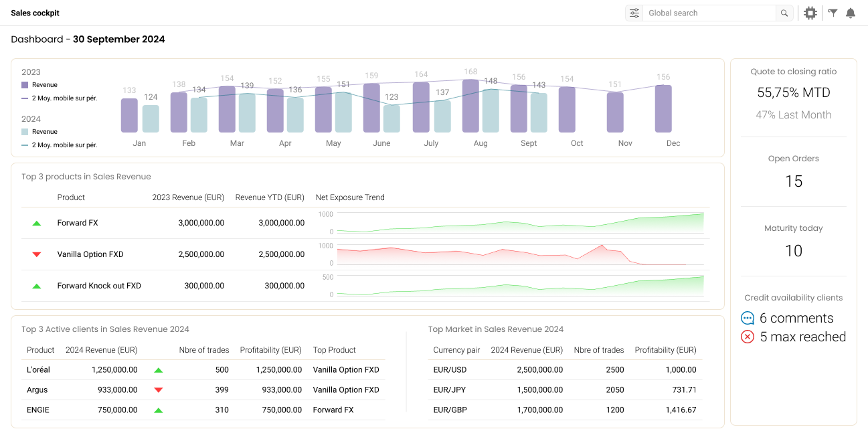The height and width of the screenshot is (431, 868).
Task: Open the search filter sliders icon
Action: tap(634, 13)
